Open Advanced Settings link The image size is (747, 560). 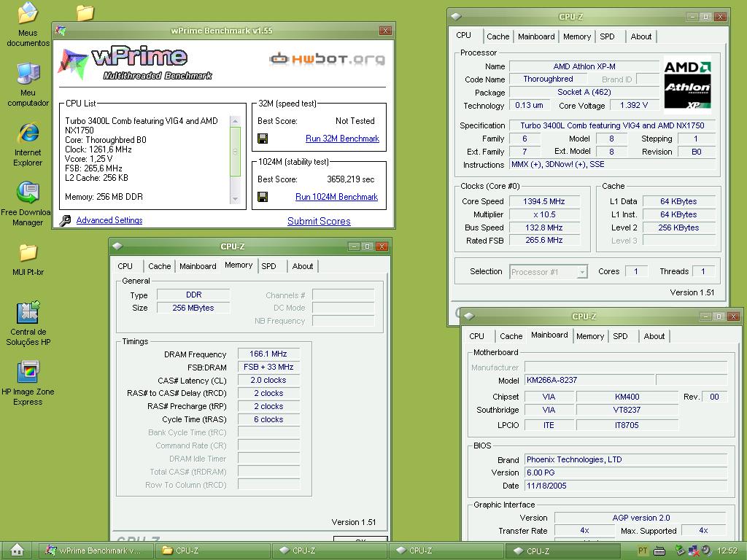109,220
